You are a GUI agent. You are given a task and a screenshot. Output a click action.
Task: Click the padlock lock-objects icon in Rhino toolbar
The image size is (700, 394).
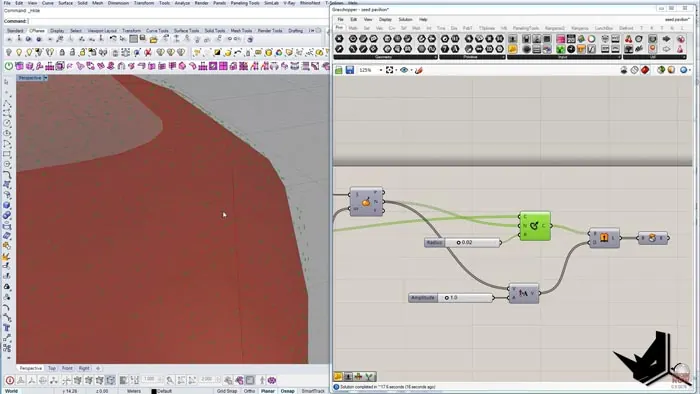tap(62, 53)
